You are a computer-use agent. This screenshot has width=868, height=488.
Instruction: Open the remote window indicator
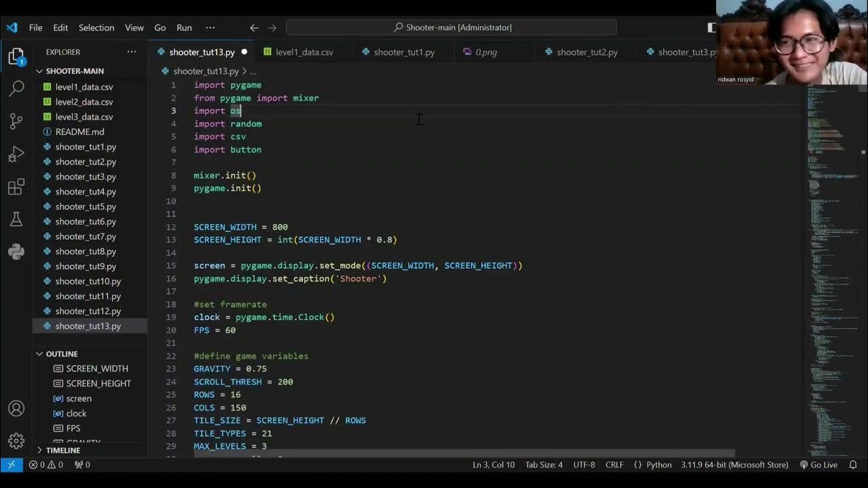coord(11,465)
